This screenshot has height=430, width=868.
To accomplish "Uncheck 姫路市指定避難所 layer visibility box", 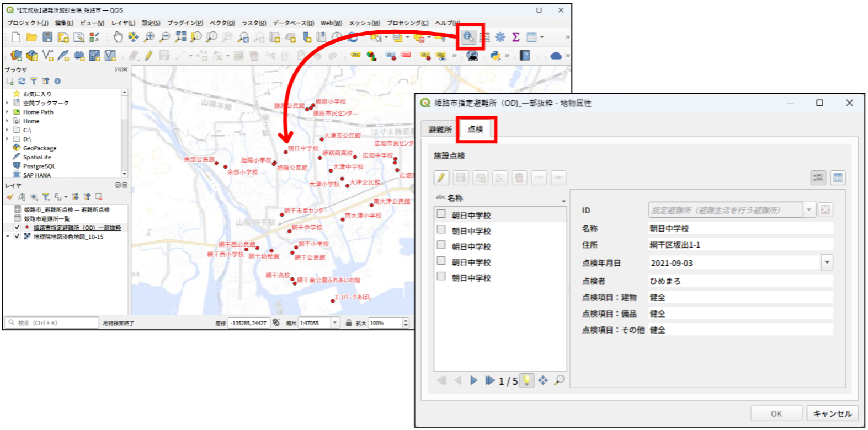I will tap(17, 227).
